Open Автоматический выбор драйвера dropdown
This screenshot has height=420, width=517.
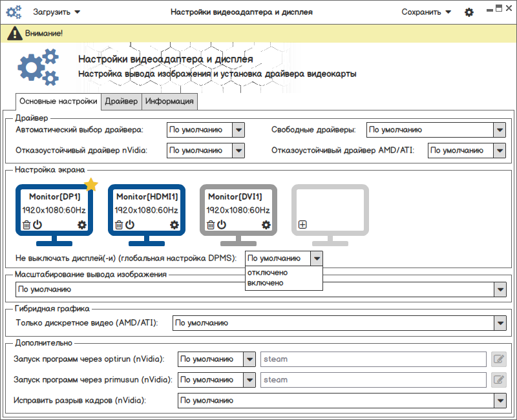(x=206, y=130)
